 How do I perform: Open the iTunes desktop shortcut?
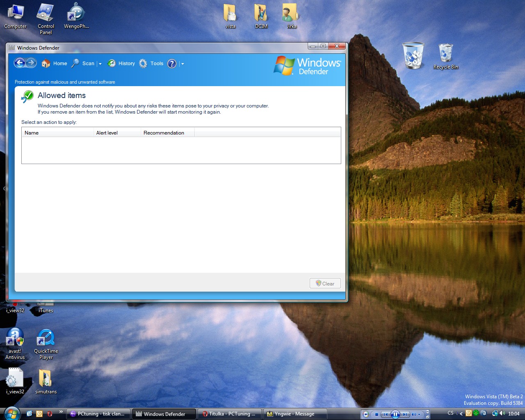coord(46,308)
